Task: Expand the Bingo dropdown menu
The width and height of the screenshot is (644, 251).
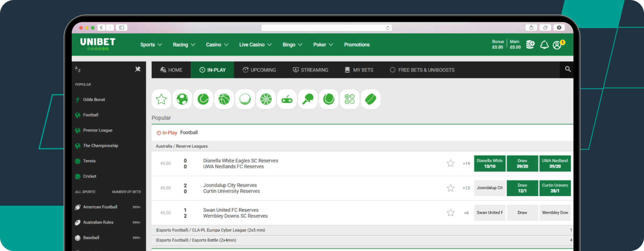Action: tap(292, 45)
